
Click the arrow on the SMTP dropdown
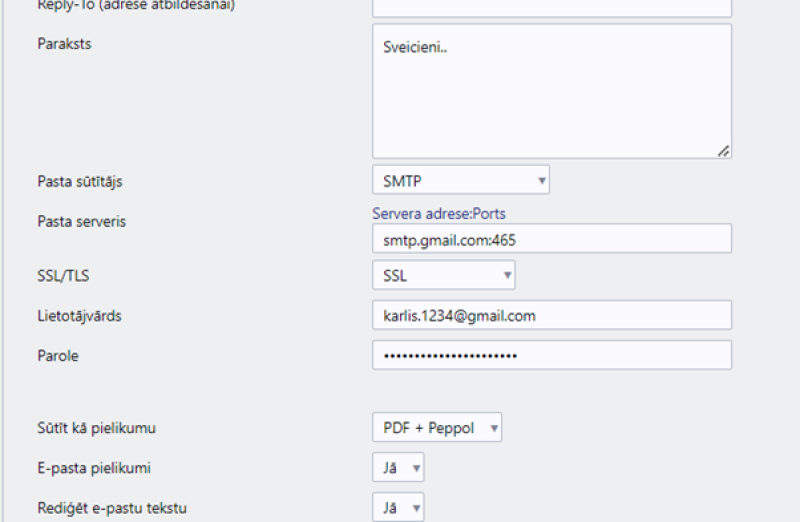541,180
